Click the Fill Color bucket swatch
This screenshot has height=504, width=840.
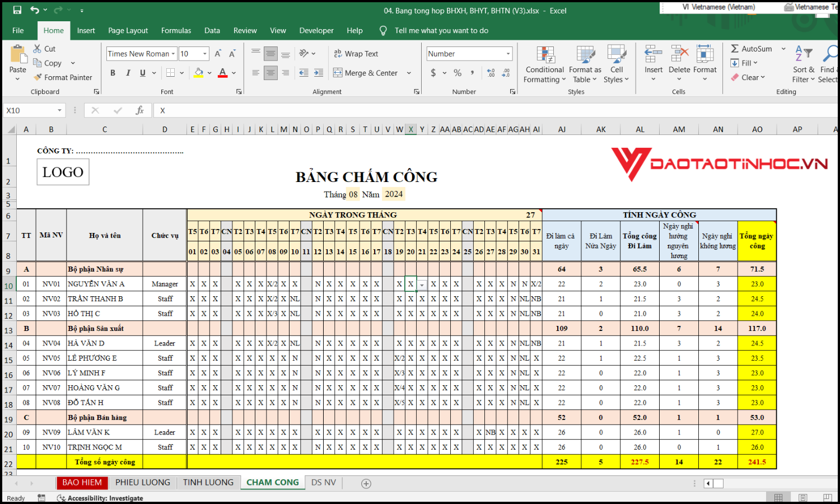[x=198, y=73]
